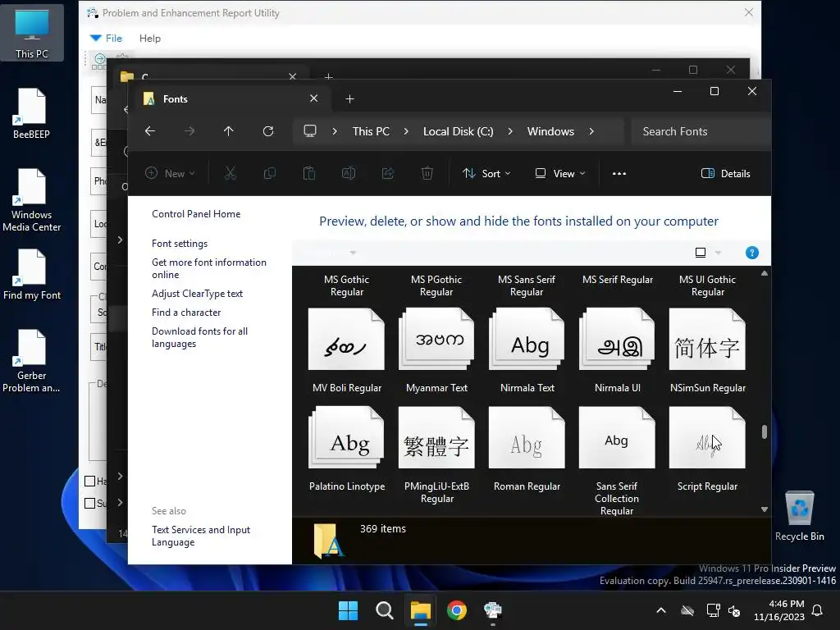
Task: Click Local Disk (C:) breadcrumb
Action: click(458, 131)
